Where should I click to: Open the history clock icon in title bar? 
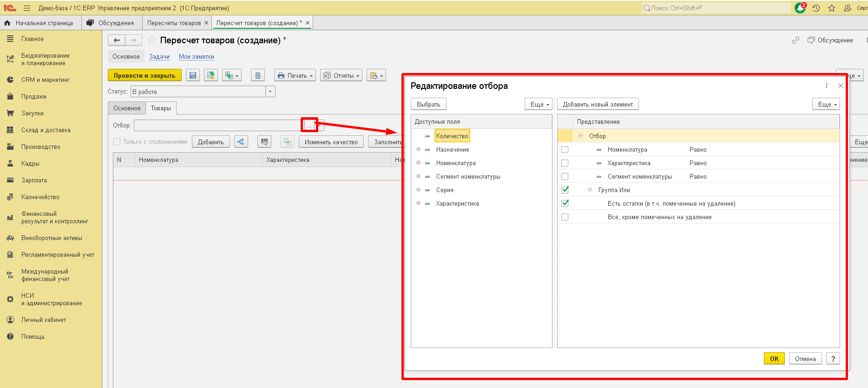click(x=816, y=8)
